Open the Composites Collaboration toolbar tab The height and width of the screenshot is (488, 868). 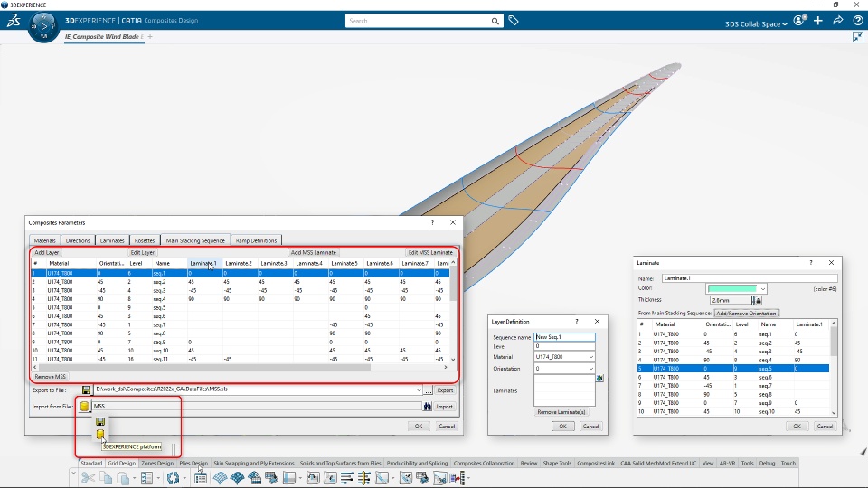coord(484,463)
